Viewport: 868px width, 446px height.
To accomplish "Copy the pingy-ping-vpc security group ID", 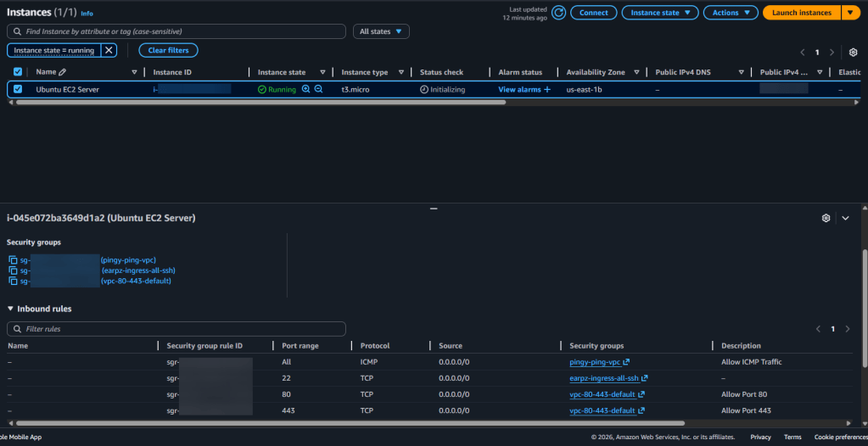I will (13, 260).
